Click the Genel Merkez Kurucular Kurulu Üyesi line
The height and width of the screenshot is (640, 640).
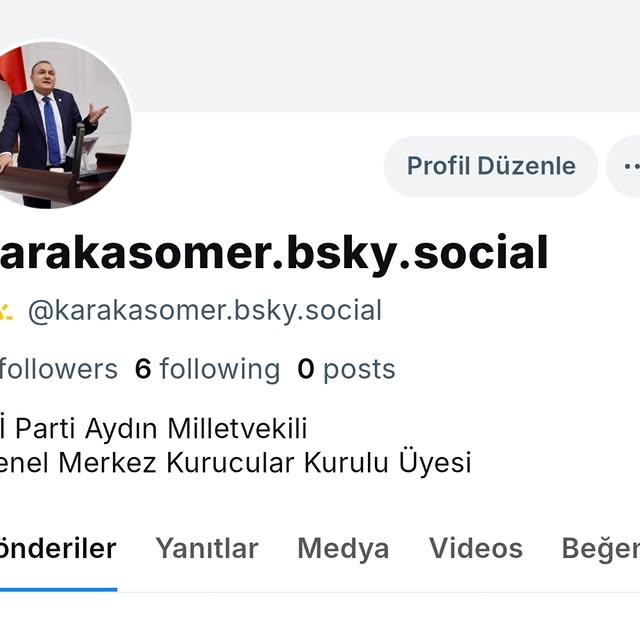[236, 462]
